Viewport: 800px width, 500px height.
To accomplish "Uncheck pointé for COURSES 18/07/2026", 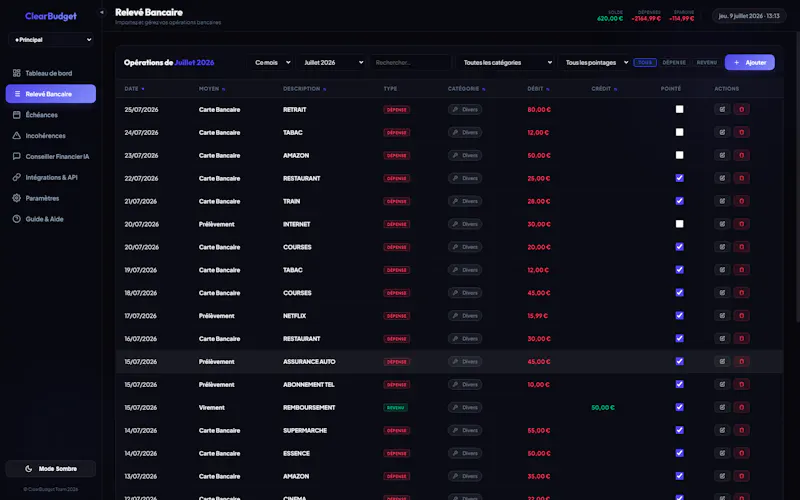I will click(x=680, y=293).
